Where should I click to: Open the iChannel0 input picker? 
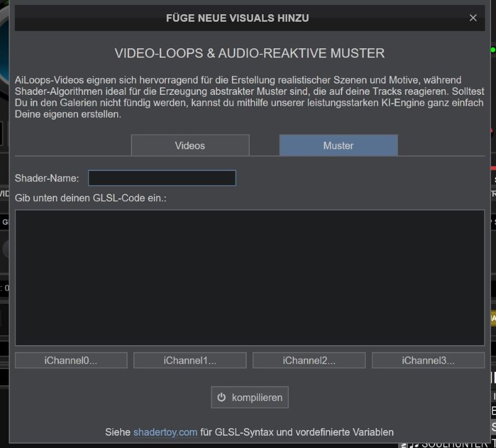point(71,361)
